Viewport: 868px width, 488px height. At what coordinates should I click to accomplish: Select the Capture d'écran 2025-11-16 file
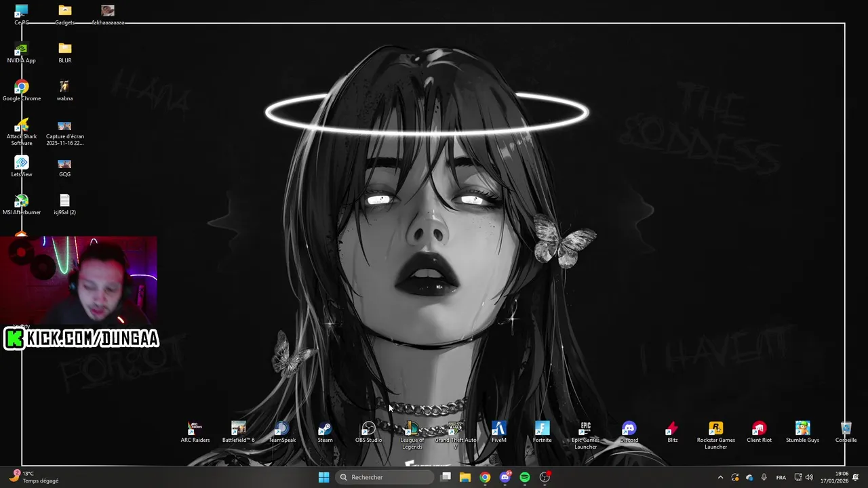pos(65,132)
